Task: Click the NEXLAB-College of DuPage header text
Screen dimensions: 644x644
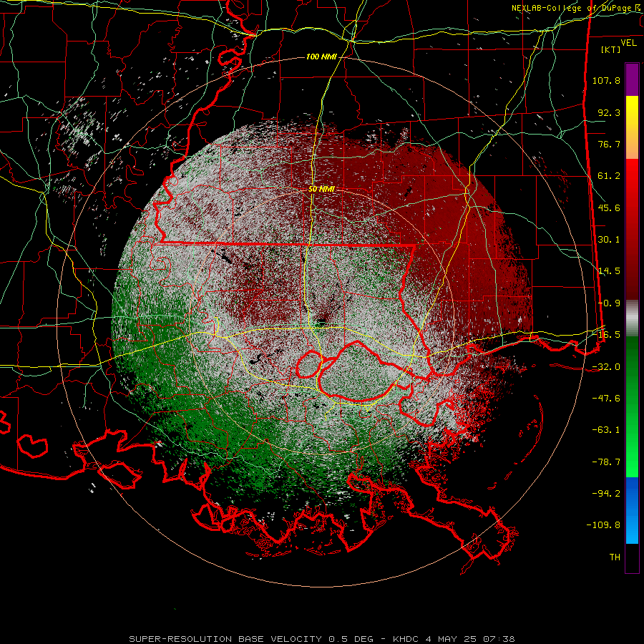Action: [577, 8]
